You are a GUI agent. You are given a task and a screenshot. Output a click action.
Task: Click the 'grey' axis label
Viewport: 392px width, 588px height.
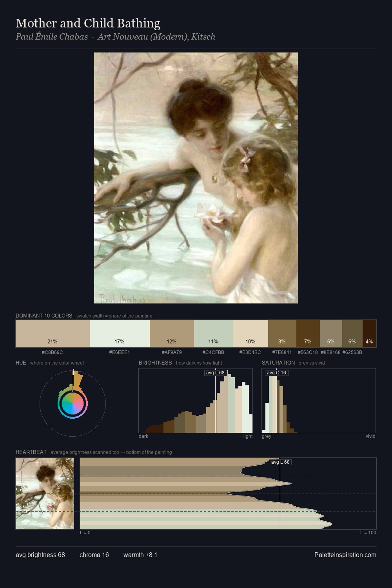267,436
